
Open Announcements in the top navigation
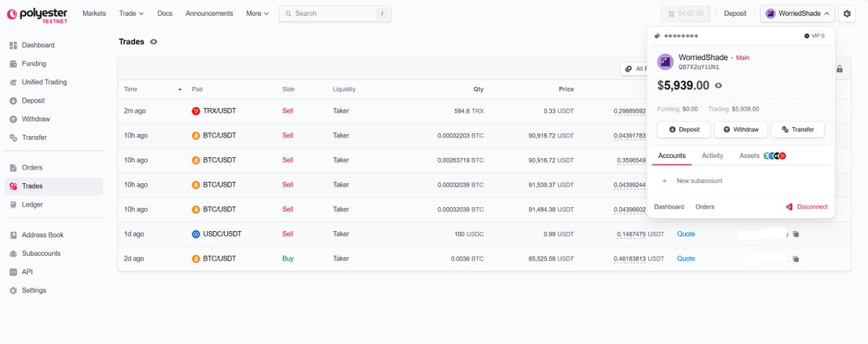(209, 13)
